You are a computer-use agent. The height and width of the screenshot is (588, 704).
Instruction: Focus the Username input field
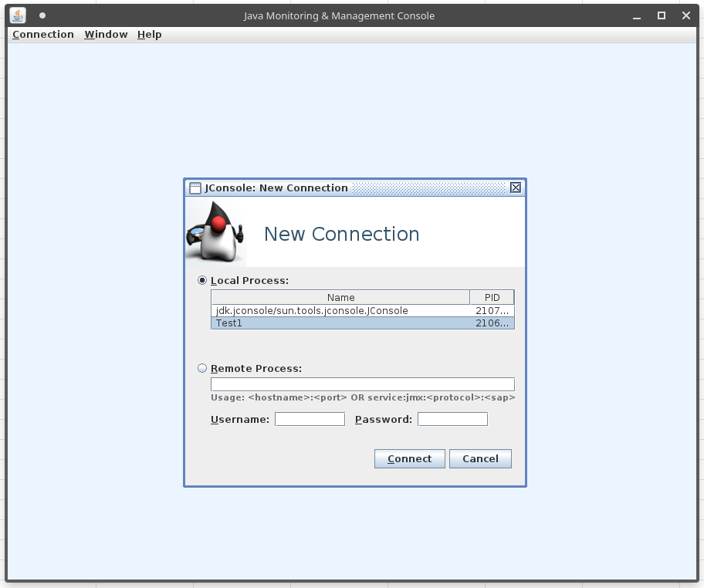[310, 419]
